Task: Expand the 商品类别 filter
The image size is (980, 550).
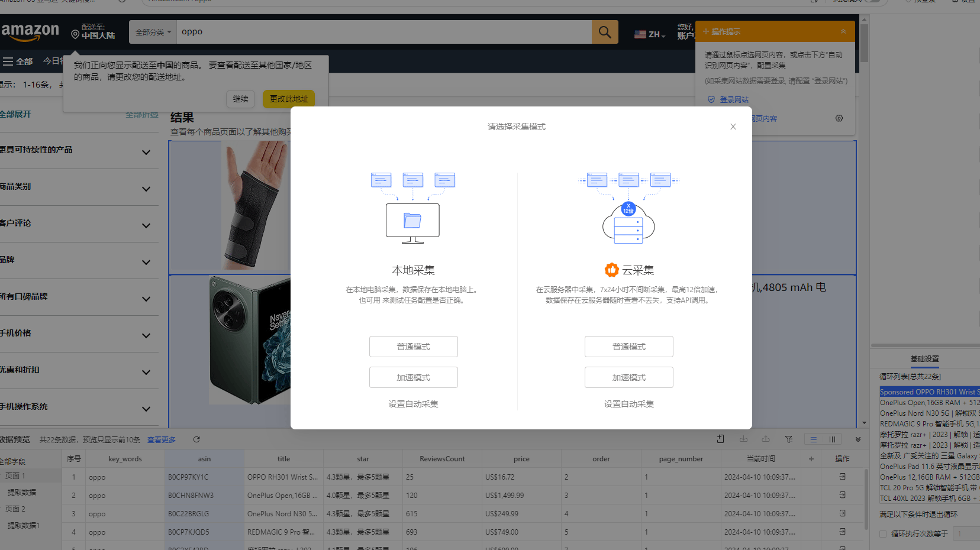Action: coord(146,189)
